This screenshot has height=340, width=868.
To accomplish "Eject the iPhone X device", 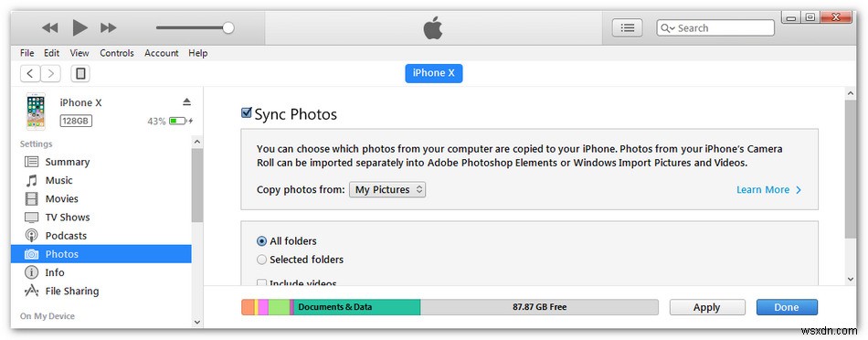I will pyautogui.click(x=186, y=101).
